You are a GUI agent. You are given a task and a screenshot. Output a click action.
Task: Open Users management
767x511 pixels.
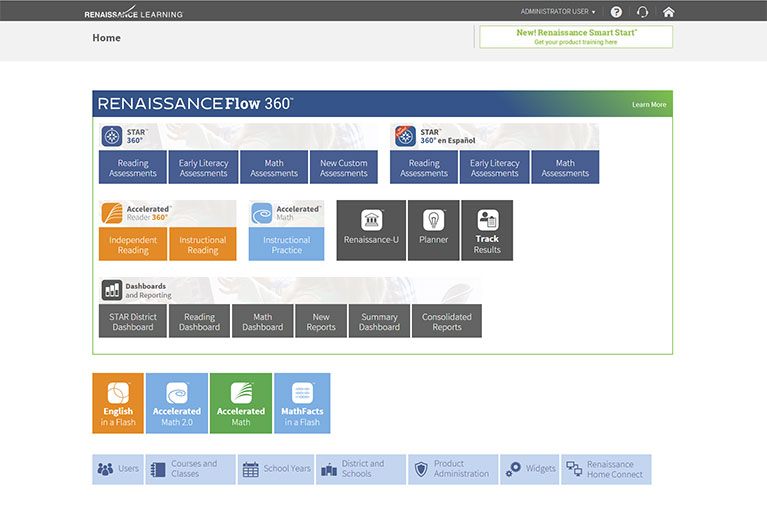[118, 469]
